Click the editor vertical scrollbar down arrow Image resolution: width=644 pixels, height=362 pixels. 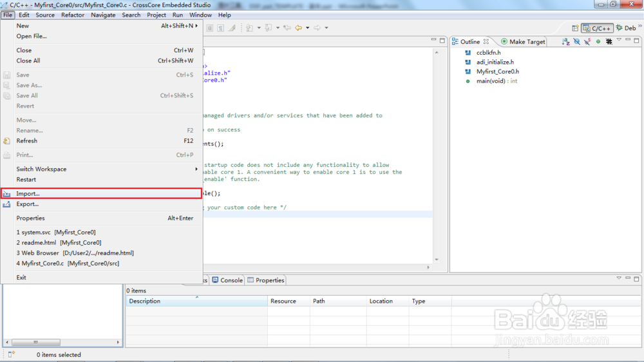(437, 260)
